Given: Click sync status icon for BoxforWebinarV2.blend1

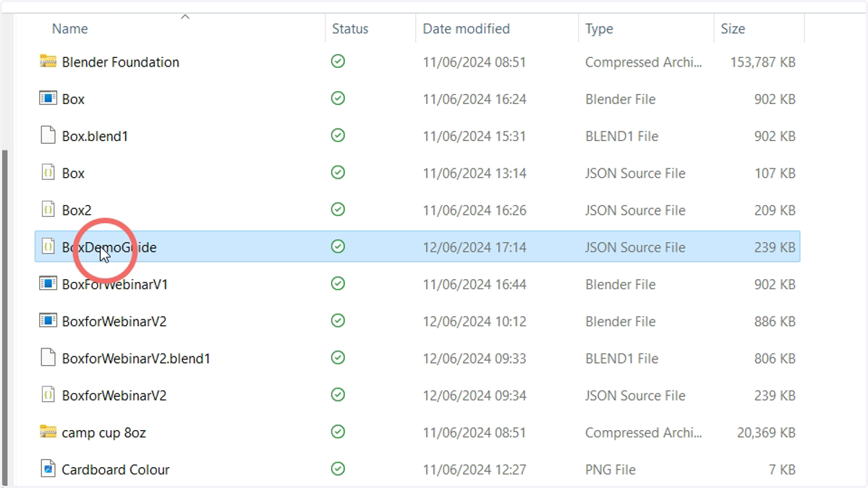Looking at the screenshot, I should tap(338, 357).
